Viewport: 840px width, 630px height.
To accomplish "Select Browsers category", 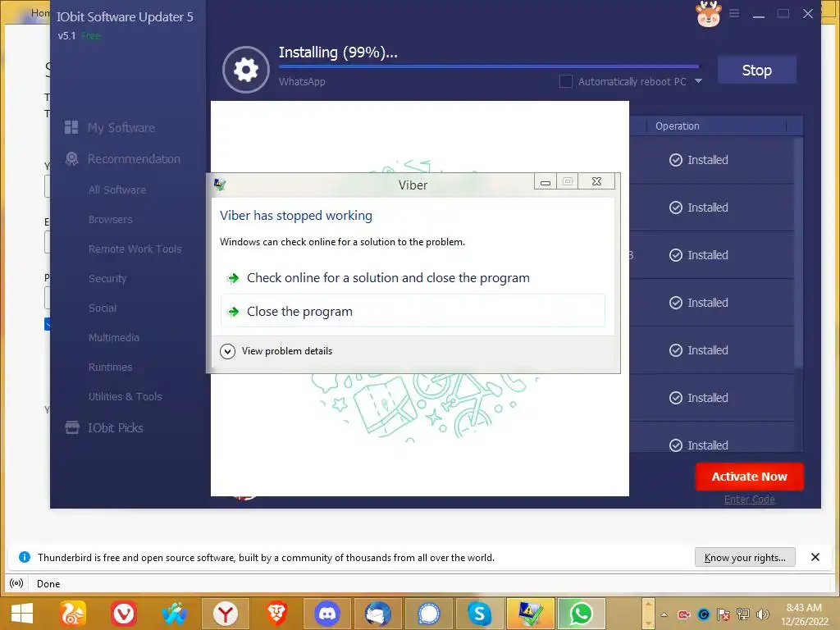I will 111,219.
